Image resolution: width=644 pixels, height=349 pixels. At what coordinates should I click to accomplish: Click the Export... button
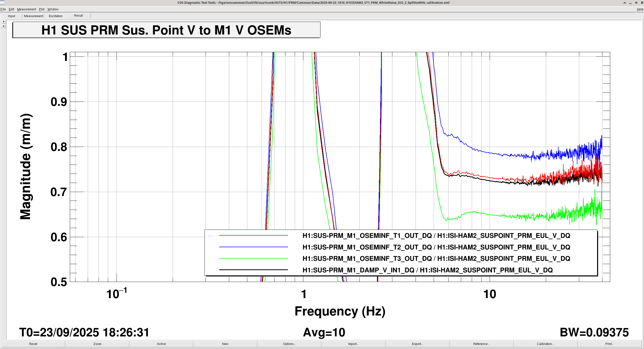tap(417, 344)
